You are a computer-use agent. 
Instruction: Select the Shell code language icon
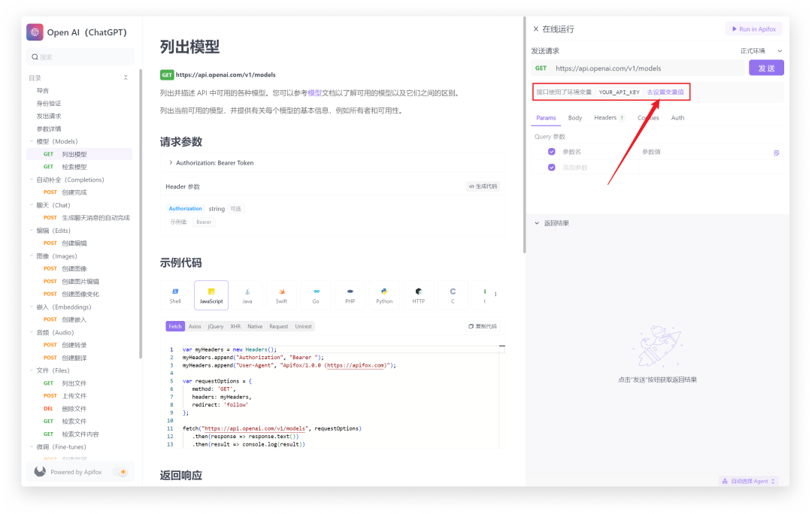(175, 295)
